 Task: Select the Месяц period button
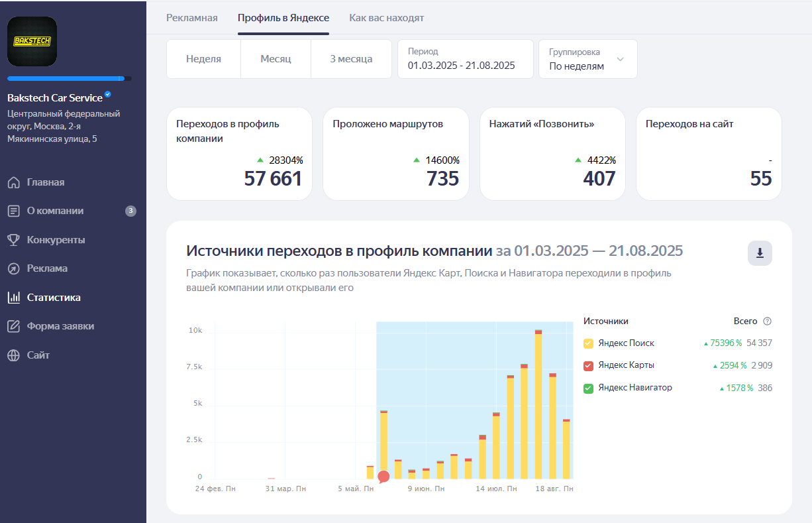tap(276, 59)
